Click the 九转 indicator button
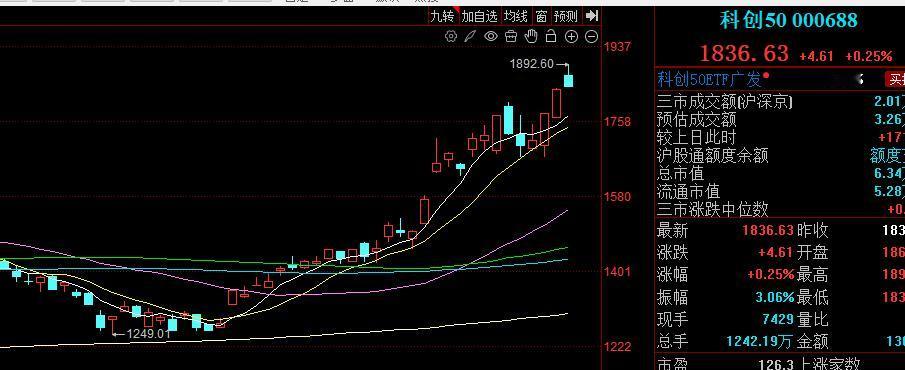This screenshot has height=370, width=905. point(442,16)
